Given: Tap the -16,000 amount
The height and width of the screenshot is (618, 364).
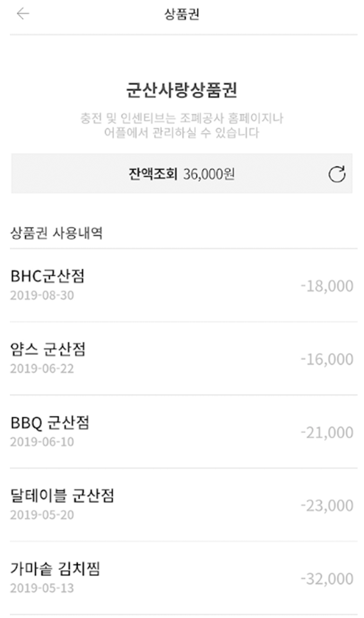Looking at the screenshot, I should pyautogui.click(x=327, y=359).
